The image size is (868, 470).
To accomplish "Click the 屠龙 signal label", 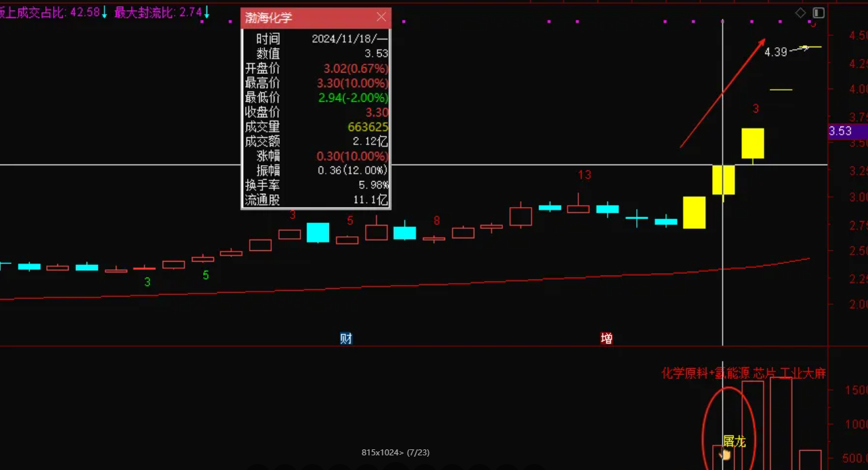I will tap(734, 441).
